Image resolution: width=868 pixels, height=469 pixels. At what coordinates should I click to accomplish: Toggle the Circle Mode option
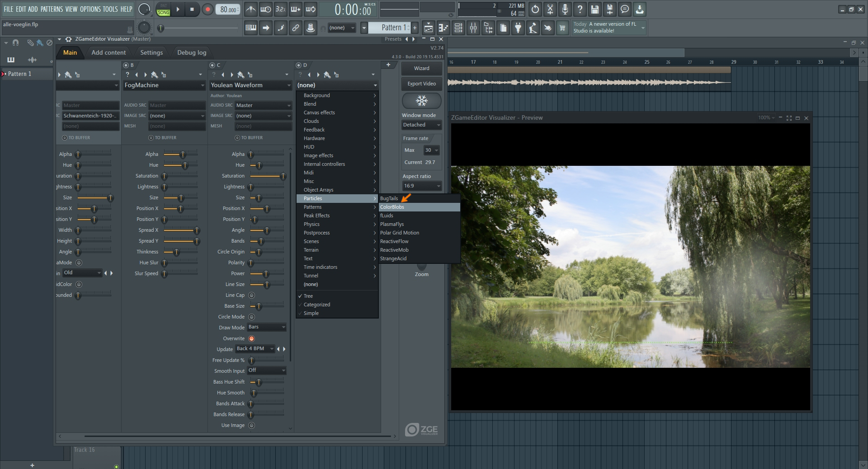point(252,317)
